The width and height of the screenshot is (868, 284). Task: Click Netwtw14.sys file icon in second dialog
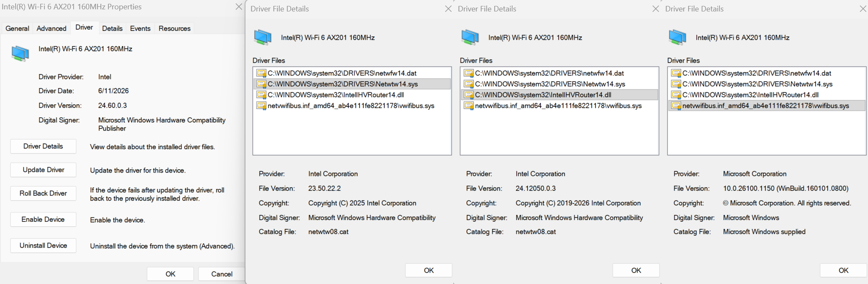pos(469,84)
